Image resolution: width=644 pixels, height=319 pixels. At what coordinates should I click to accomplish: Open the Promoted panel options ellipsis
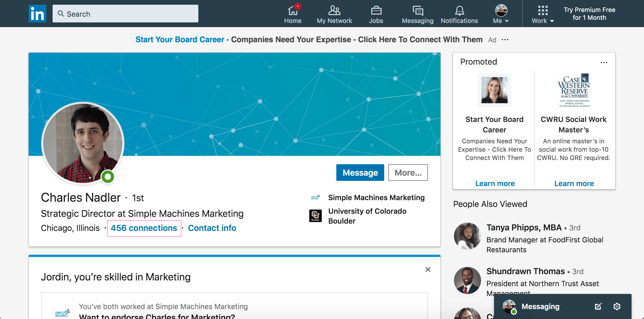(x=604, y=63)
